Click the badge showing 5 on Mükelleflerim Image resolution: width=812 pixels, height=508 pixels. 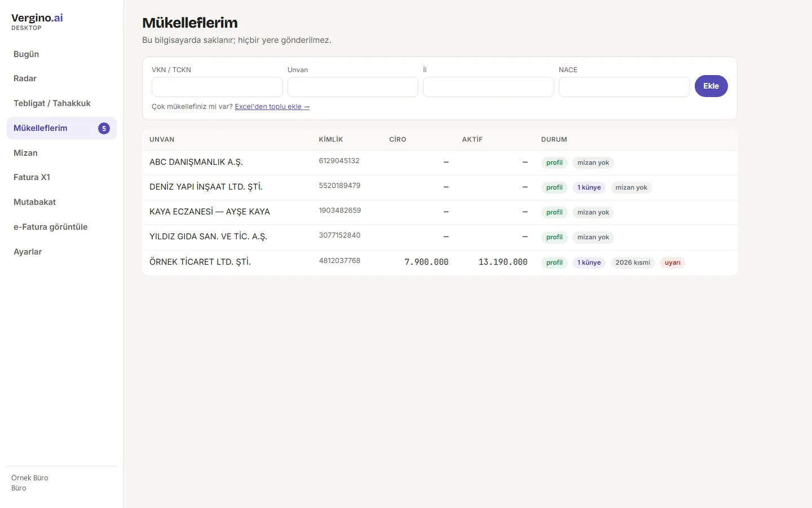[104, 128]
